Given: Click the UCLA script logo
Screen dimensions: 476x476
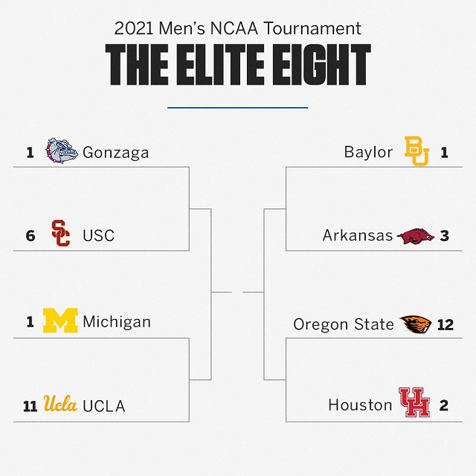Looking at the screenshot, I should tap(60, 403).
